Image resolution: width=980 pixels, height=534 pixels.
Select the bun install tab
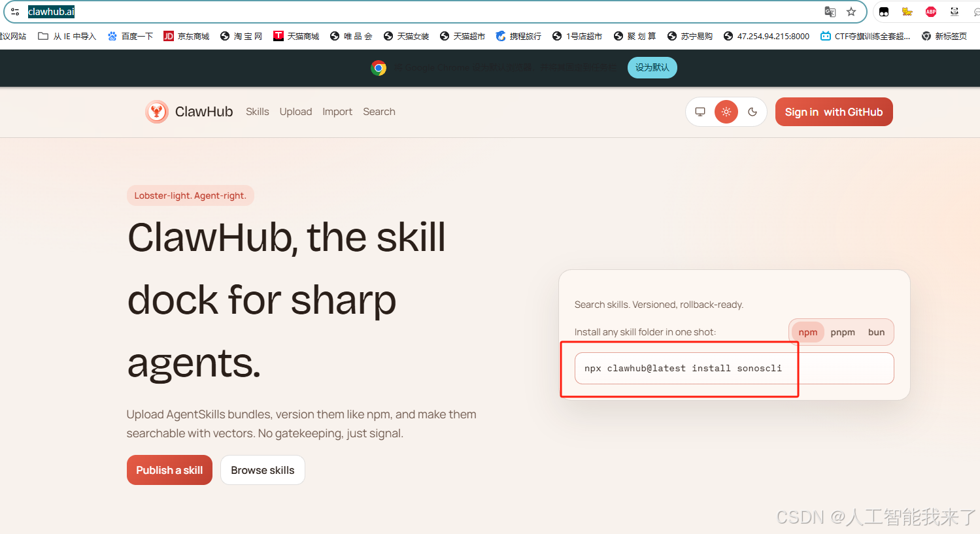(876, 332)
